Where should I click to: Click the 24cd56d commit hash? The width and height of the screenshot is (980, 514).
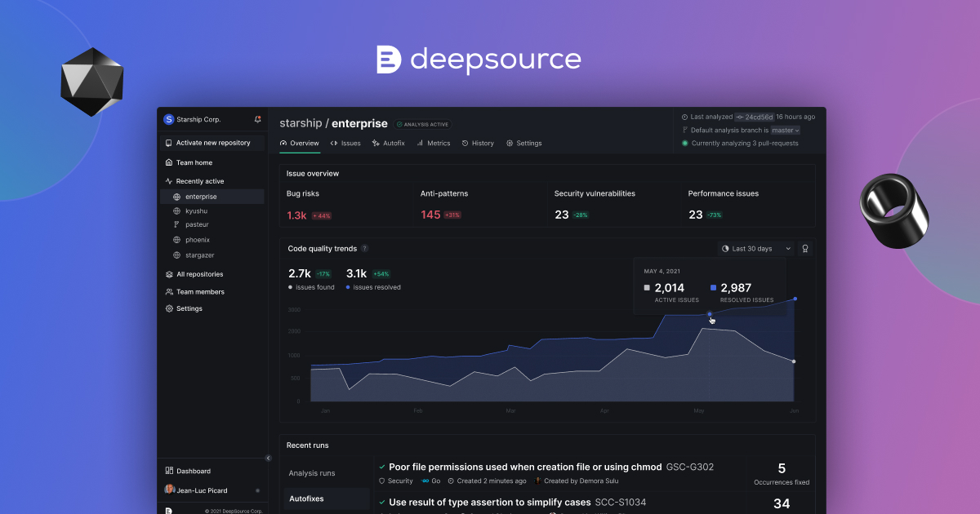pos(759,117)
